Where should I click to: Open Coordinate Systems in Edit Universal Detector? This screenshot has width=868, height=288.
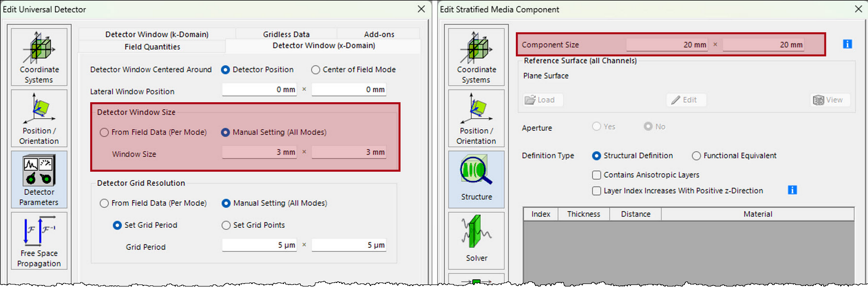[x=39, y=57]
